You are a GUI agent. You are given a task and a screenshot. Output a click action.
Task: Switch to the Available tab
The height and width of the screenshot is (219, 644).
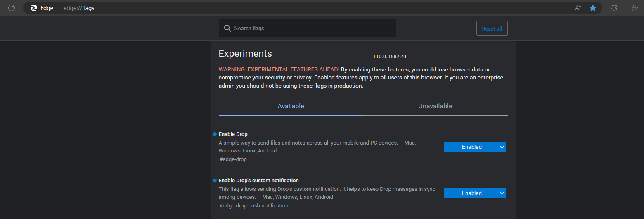[x=291, y=106]
